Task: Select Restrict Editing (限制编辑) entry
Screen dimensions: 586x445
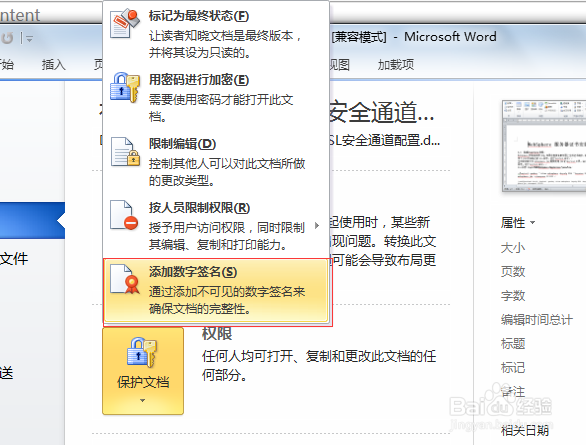Action: (x=216, y=162)
